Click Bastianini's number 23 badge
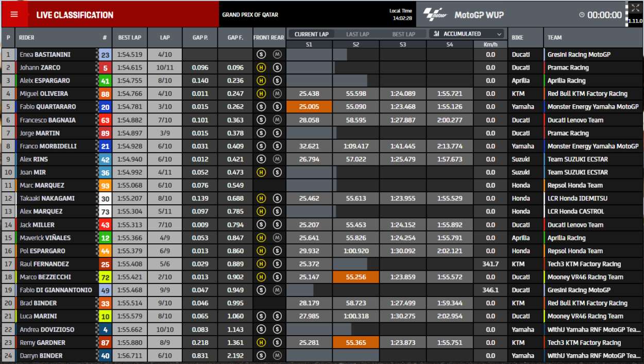The width and height of the screenshot is (644, 364). click(105, 55)
